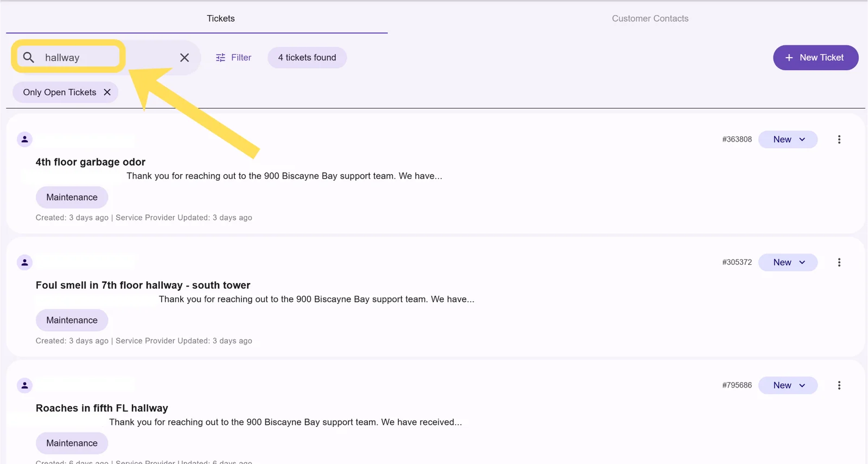Click ticket number #795686

[x=737, y=385]
